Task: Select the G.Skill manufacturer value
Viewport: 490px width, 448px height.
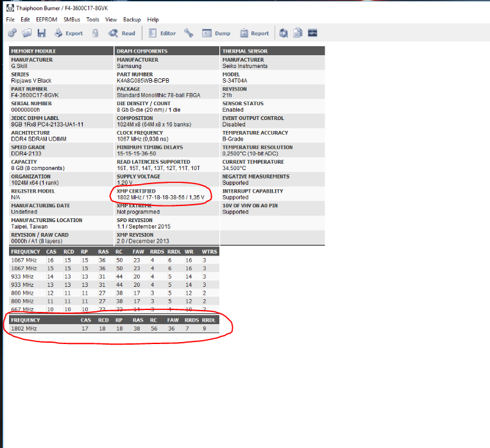Action: click(x=19, y=66)
